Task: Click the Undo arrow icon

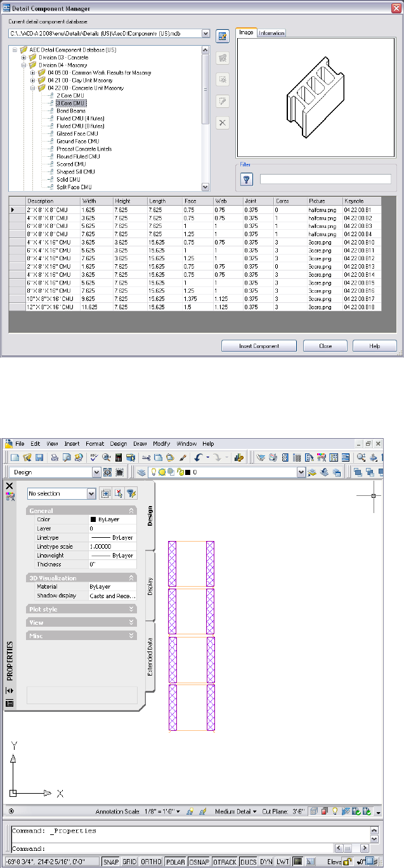Action: point(199,457)
